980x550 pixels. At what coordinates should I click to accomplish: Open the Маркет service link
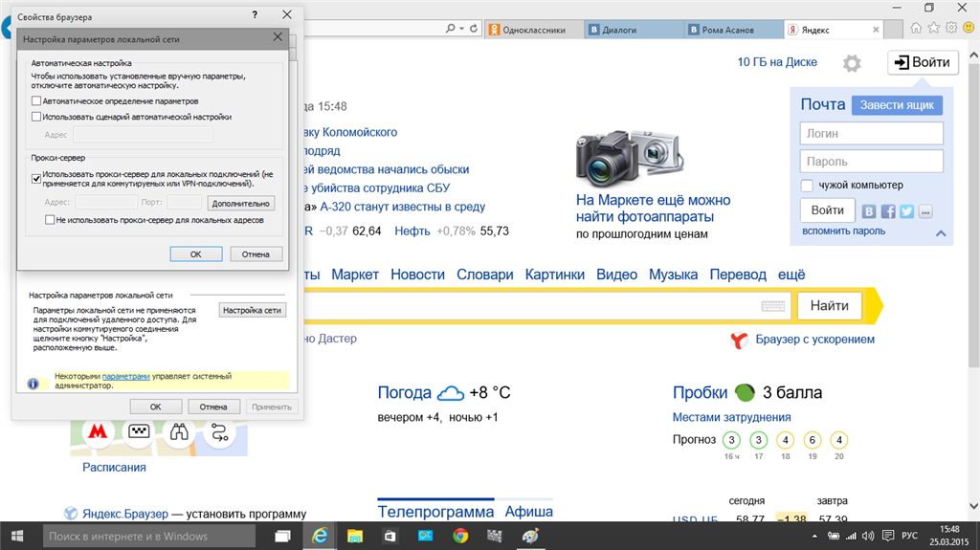pyautogui.click(x=355, y=275)
